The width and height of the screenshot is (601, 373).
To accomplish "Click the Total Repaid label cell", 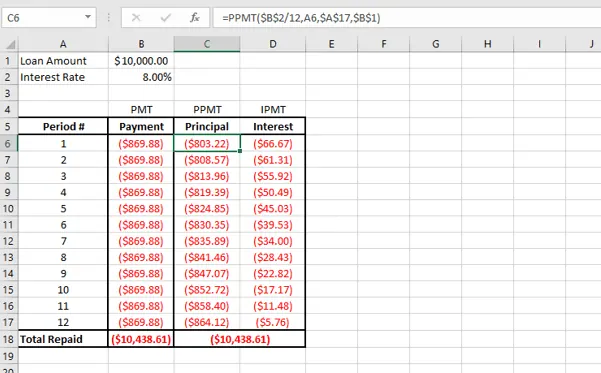I will 63,339.
